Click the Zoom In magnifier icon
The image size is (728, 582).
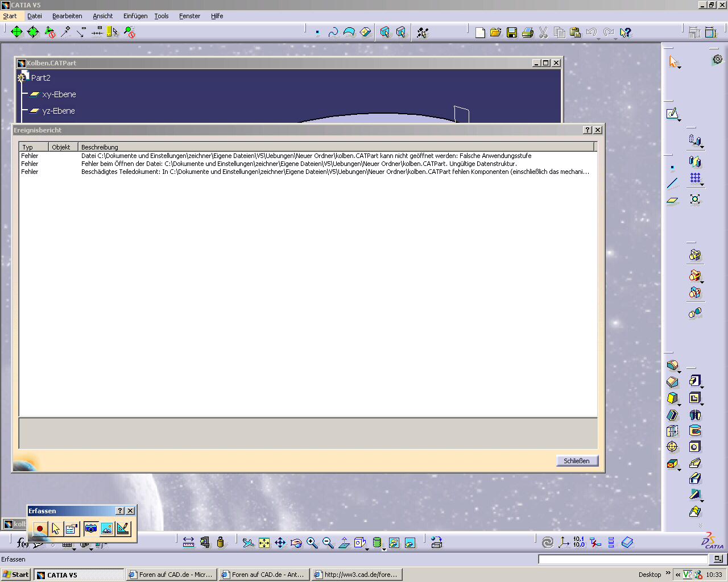(x=312, y=543)
